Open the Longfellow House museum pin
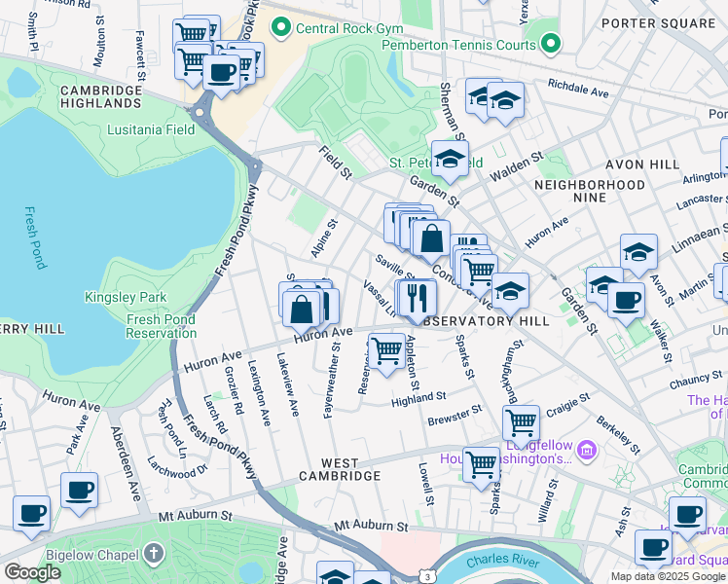This screenshot has width=728, height=584. pyautogui.click(x=587, y=451)
